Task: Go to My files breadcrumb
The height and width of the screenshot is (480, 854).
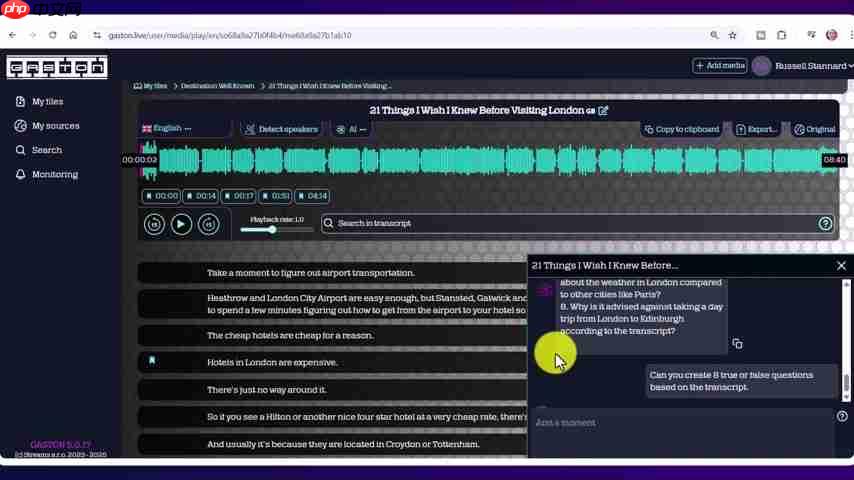Action: coord(151,86)
